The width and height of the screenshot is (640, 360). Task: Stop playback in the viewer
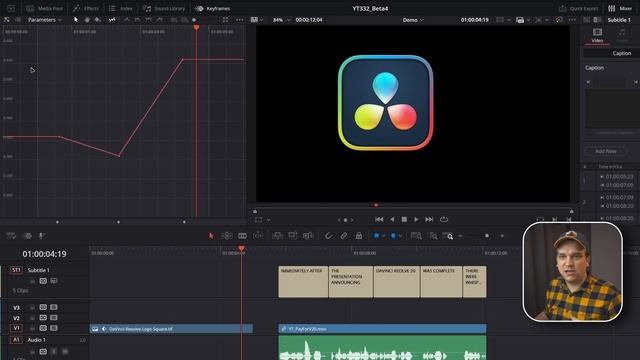[404, 219]
